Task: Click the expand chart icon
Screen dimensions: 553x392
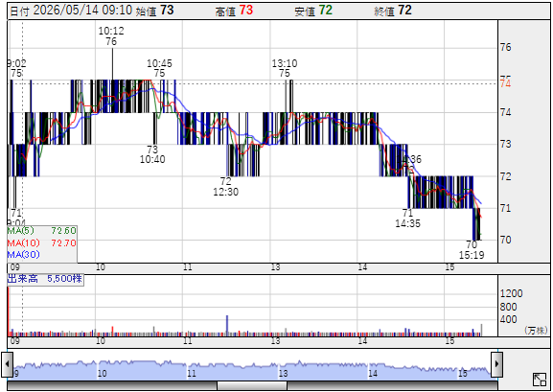Action: [x=539, y=380]
